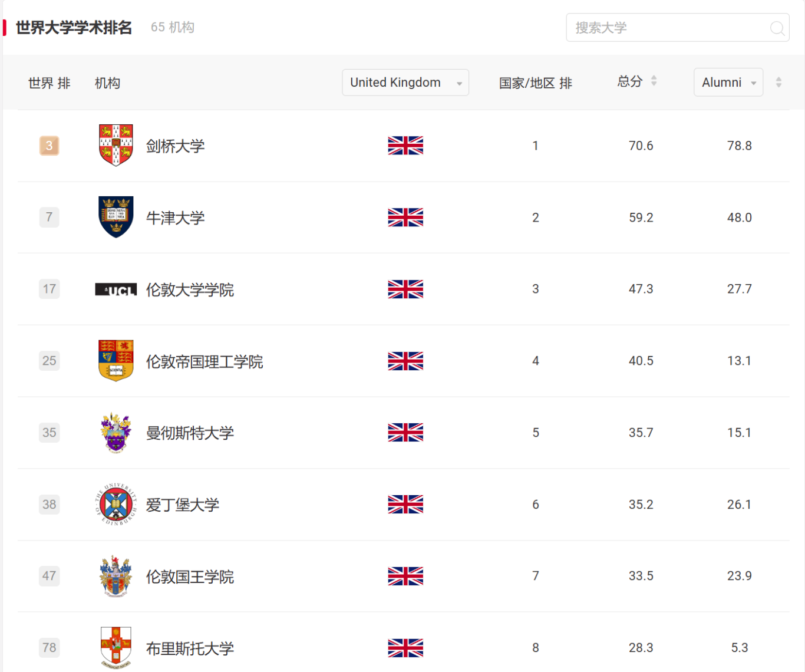Click the Manchester University crest logo
The image size is (805, 672).
point(116,433)
